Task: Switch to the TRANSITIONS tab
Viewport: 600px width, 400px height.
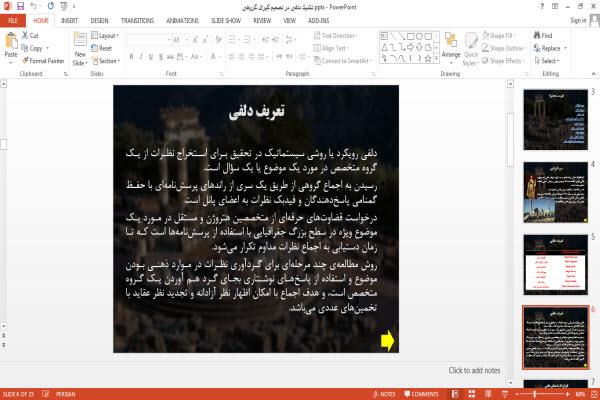Action: click(x=137, y=21)
